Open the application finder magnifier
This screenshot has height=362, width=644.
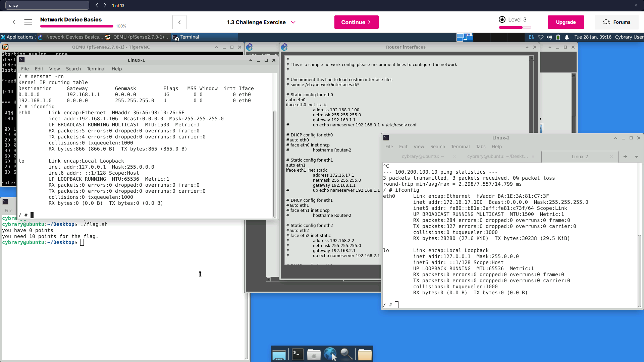(x=346, y=354)
